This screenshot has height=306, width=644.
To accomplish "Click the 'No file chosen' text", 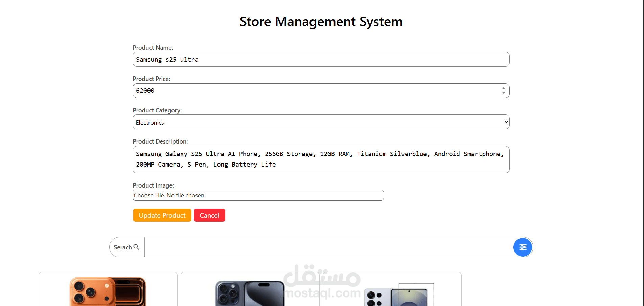I will click(185, 195).
